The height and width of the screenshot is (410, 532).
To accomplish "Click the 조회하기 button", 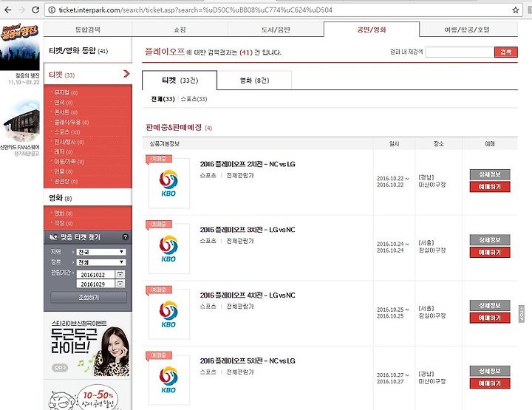I will pyautogui.click(x=89, y=298).
